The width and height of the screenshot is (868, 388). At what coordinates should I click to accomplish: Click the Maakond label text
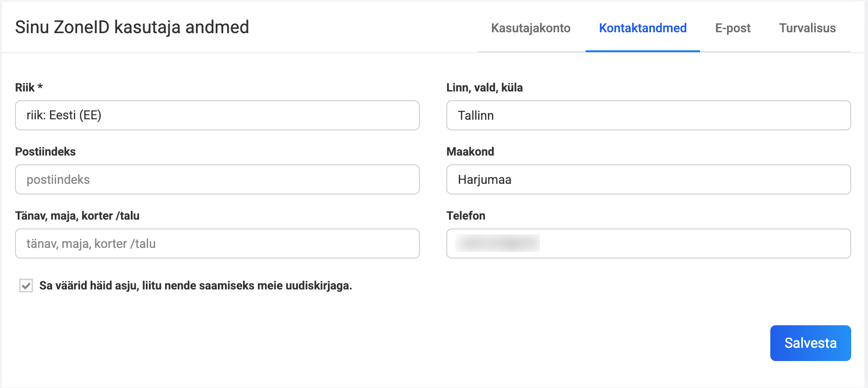[470, 152]
